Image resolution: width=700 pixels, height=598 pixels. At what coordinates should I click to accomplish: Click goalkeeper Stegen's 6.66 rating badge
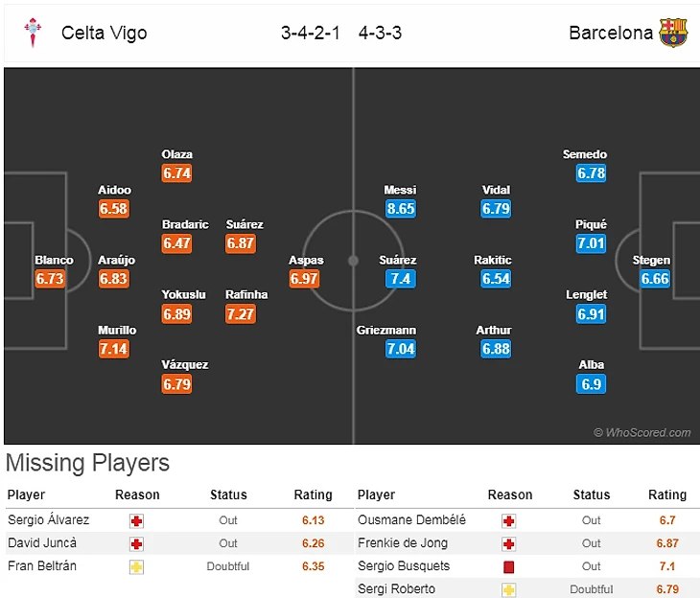(655, 279)
